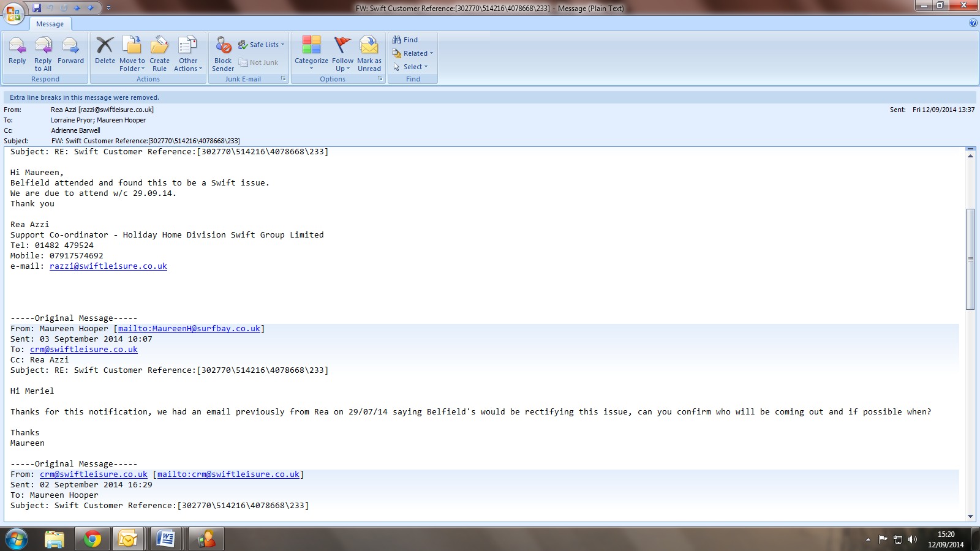Open the Message ribbon tab
Screen dimensions: 980x551
coord(50,24)
